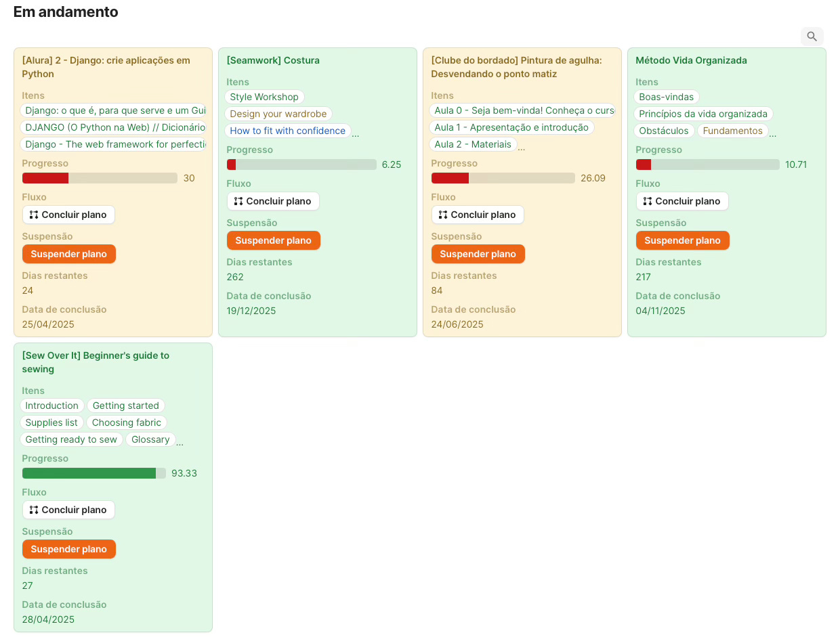Open the 'Obstáculos' item tag
The image size is (840, 637).
(664, 131)
